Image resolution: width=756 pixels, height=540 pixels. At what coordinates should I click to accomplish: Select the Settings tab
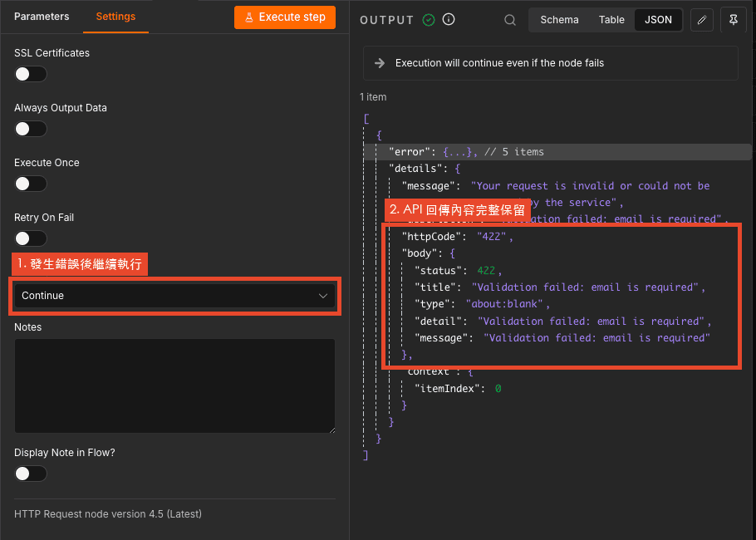(x=115, y=17)
